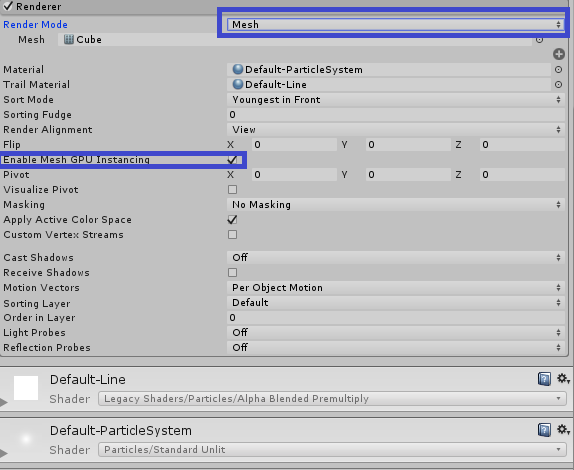Open Sort Mode dropdown Youngest in Front

coord(396,100)
